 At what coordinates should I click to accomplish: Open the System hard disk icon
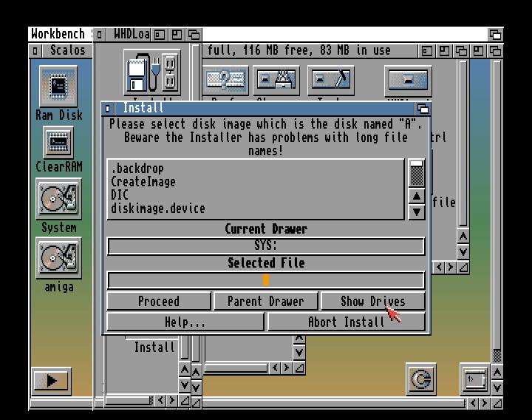pos(59,200)
